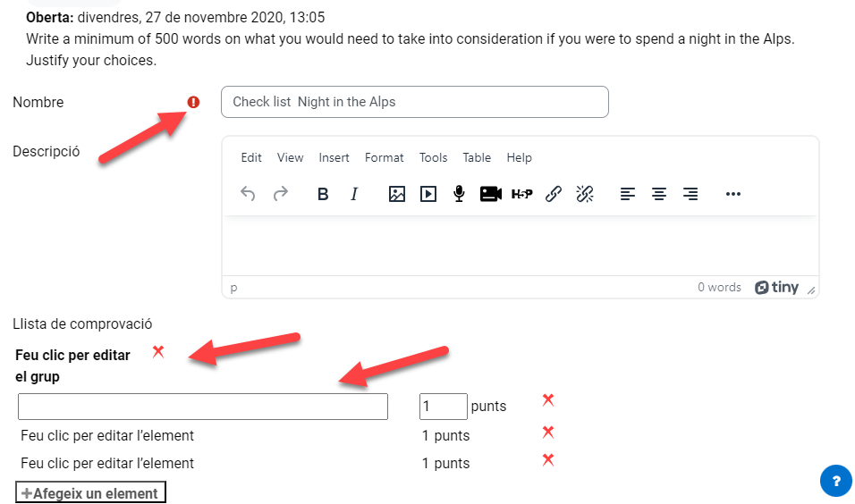
Task: Click the Nombre text input field
Action: (414, 102)
